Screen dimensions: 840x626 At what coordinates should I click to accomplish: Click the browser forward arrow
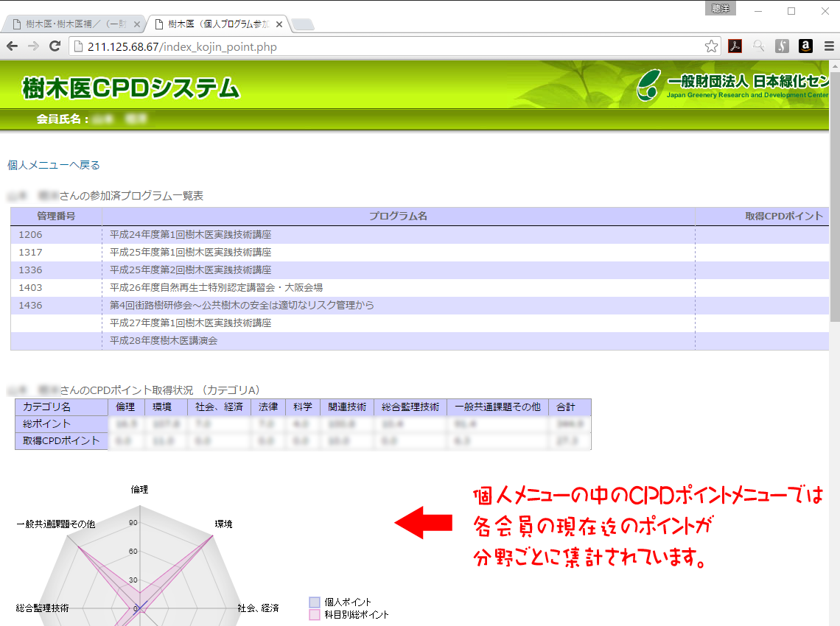(33, 46)
